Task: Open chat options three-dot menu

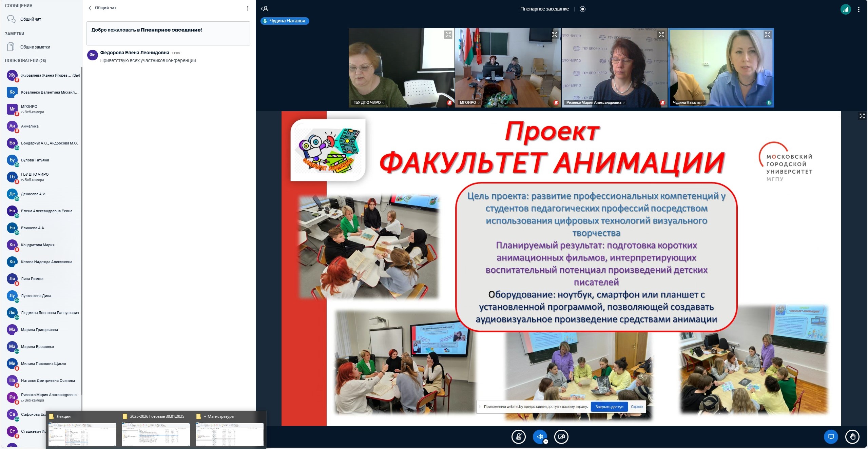Action: [x=248, y=8]
